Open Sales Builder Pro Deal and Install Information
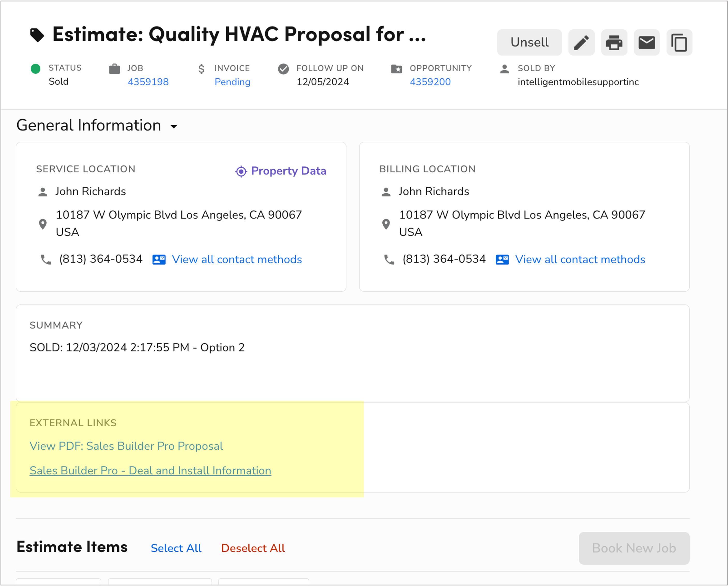Screen dimensions: 728x586 click(x=150, y=471)
